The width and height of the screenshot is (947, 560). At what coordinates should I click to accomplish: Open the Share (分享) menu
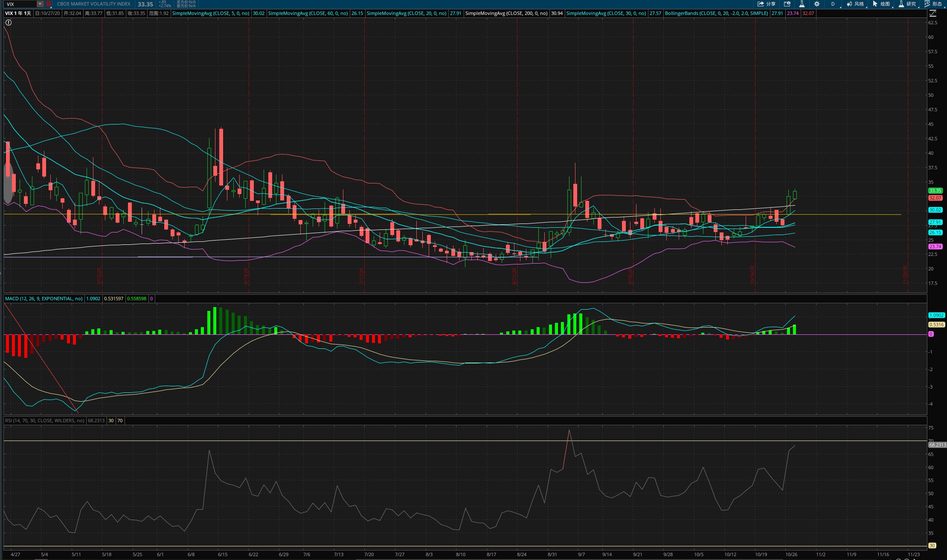tap(766, 4)
